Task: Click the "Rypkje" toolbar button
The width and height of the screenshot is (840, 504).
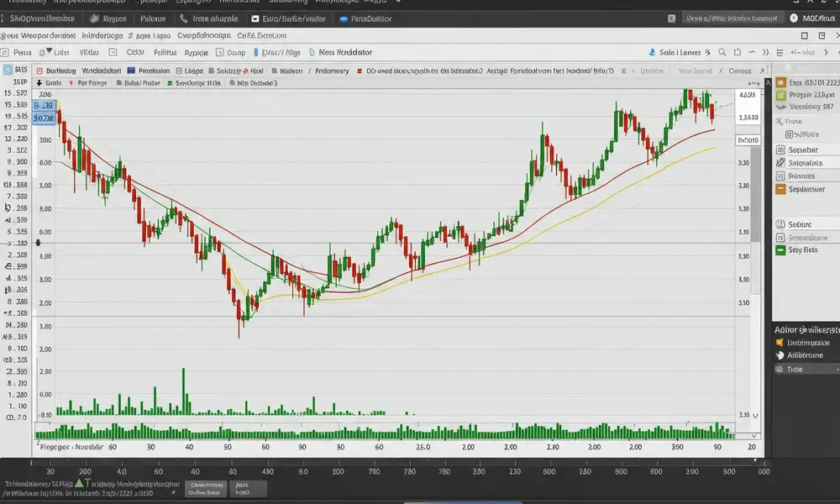Action: (x=196, y=52)
